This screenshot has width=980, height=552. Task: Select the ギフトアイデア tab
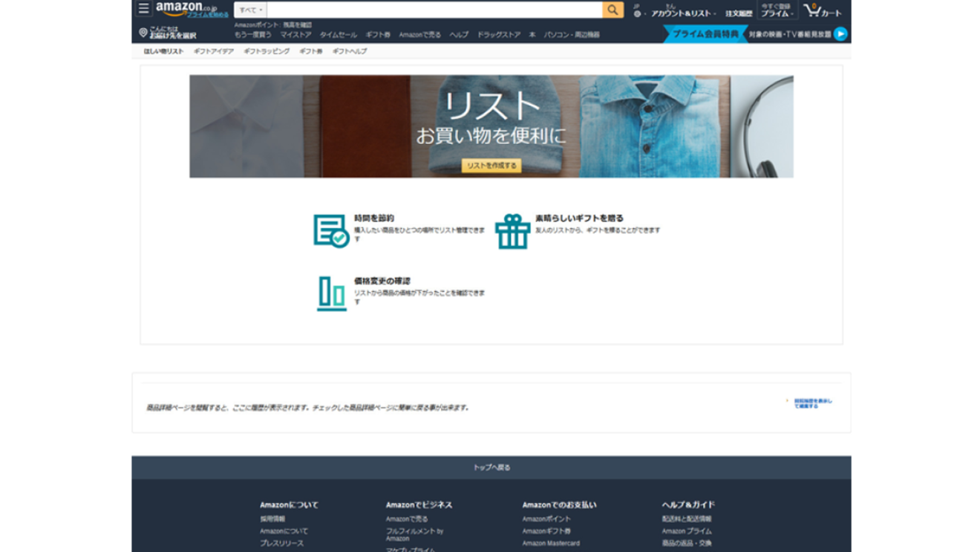(213, 51)
